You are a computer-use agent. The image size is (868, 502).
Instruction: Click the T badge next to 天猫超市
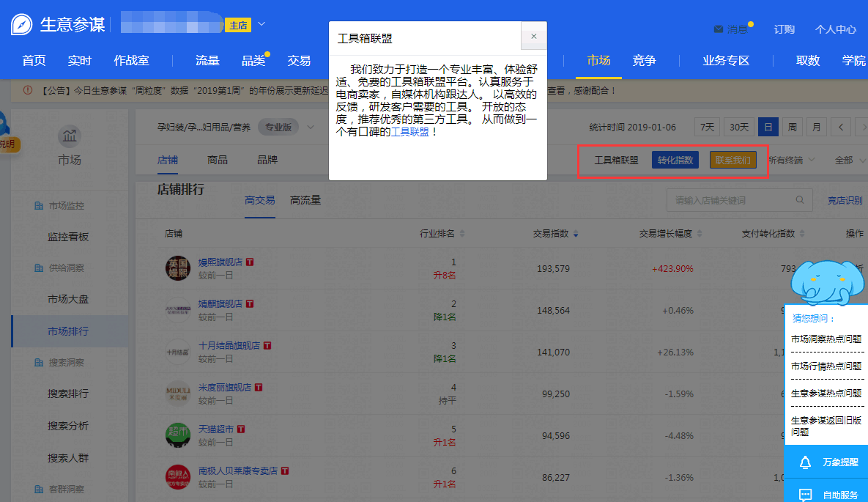241,429
